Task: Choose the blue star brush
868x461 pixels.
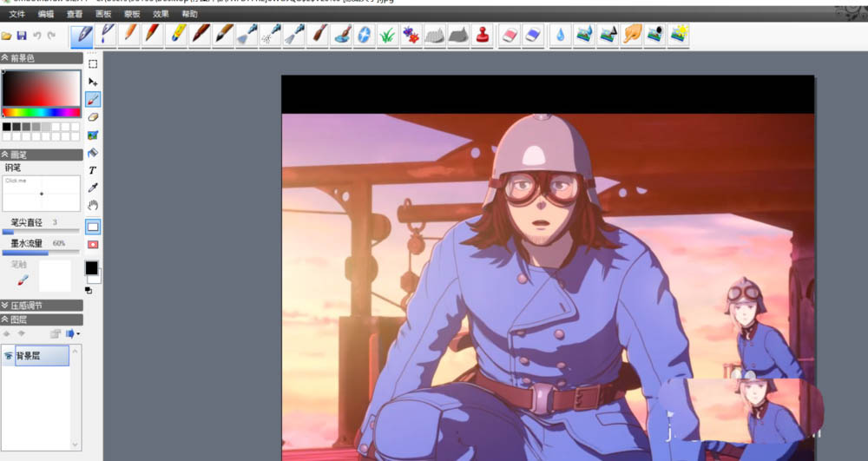Action: [365, 36]
